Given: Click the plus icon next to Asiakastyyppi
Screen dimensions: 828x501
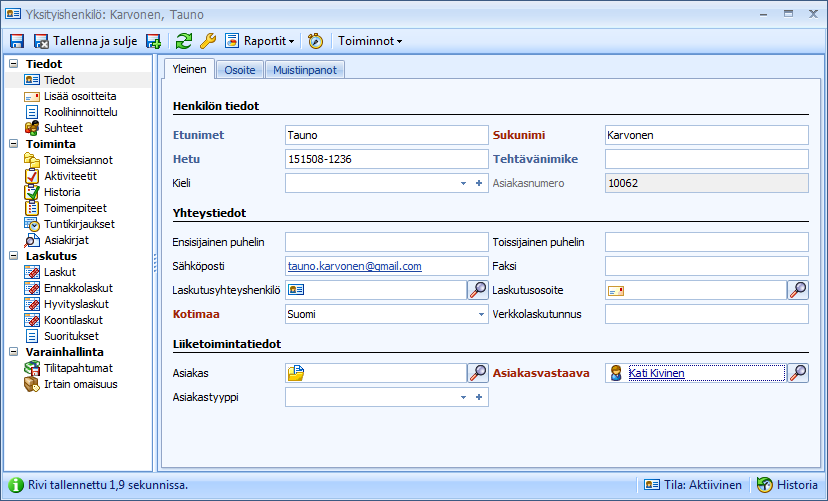Looking at the screenshot, I should click(x=479, y=397).
